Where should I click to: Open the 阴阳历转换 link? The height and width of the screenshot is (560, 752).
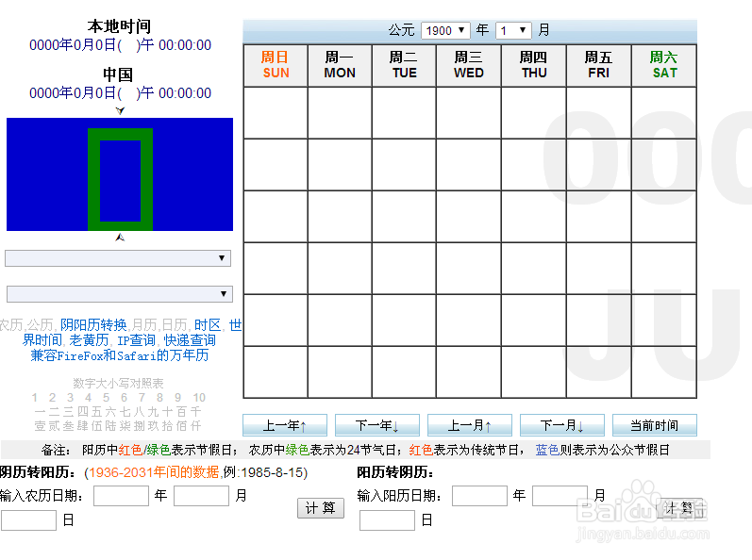(93, 325)
